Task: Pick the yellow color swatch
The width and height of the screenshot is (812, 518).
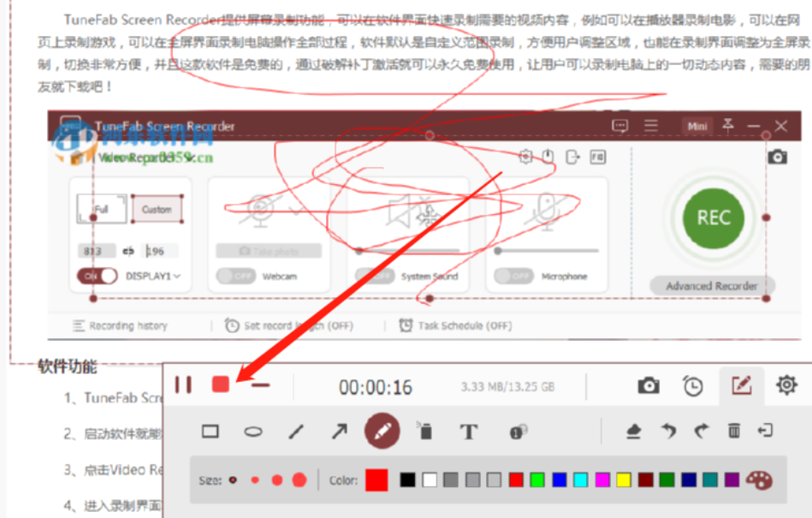Action: click(624, 480)
